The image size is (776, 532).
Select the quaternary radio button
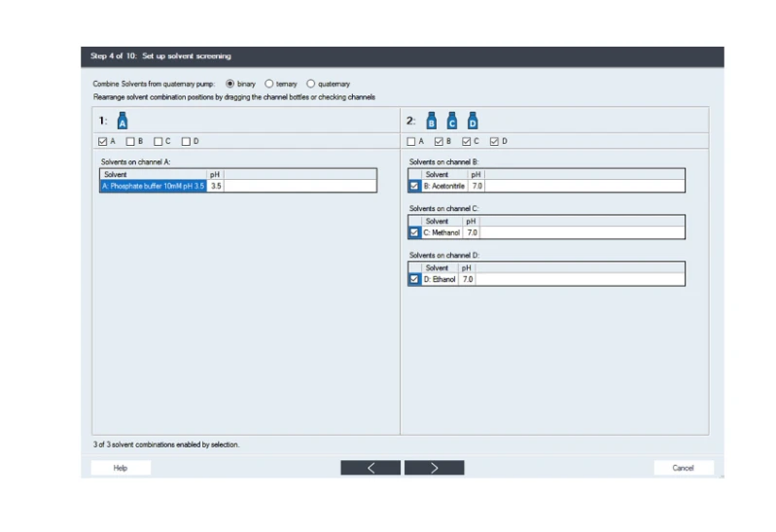click(311, 84)
